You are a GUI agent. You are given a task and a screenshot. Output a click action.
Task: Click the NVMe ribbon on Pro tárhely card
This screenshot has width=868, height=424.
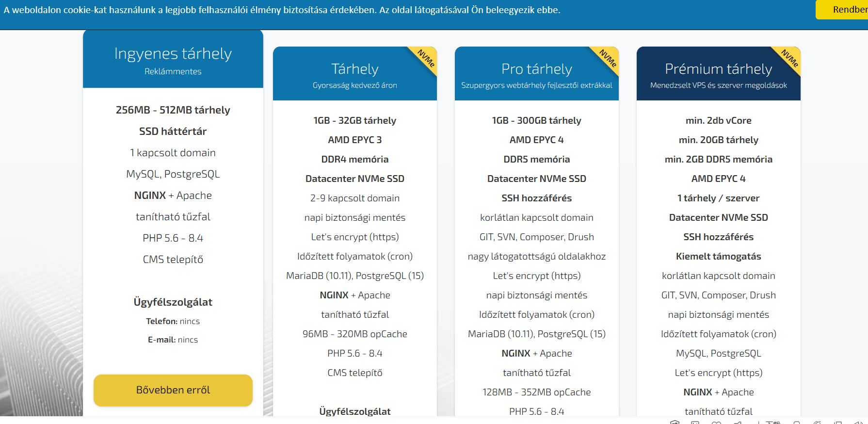pos(608,58)
